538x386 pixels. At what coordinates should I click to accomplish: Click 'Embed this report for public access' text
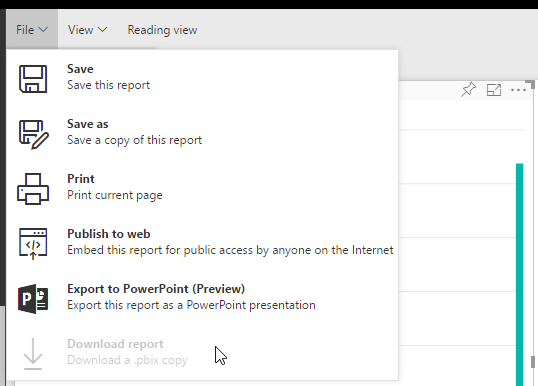click(x=230, y=250)
